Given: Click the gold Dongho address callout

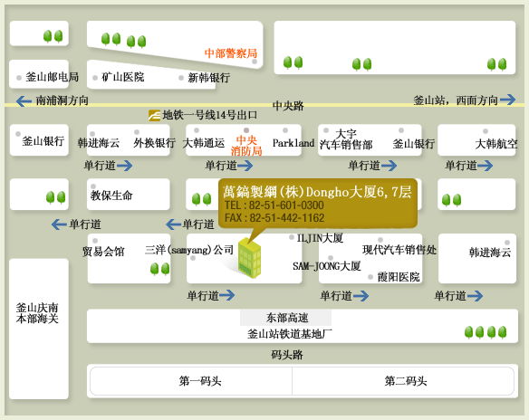Looking at the screenshot, I should (318, 204).
